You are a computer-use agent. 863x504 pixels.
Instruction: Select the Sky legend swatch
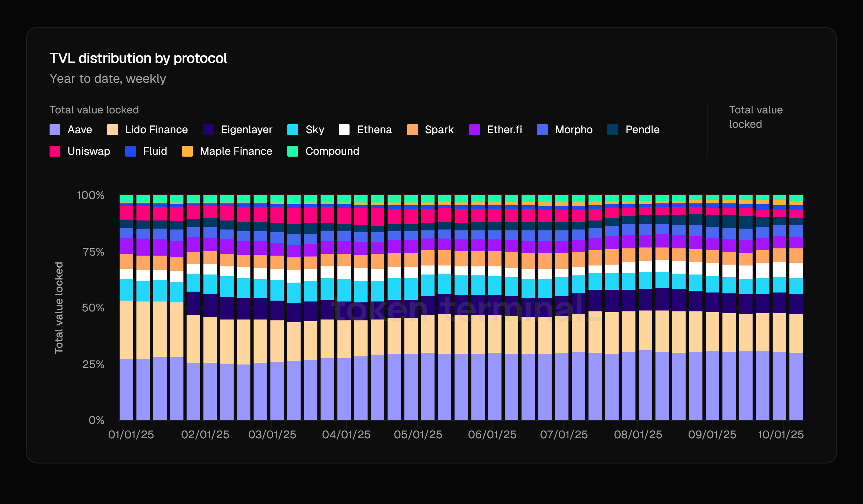tap(293, 130)
